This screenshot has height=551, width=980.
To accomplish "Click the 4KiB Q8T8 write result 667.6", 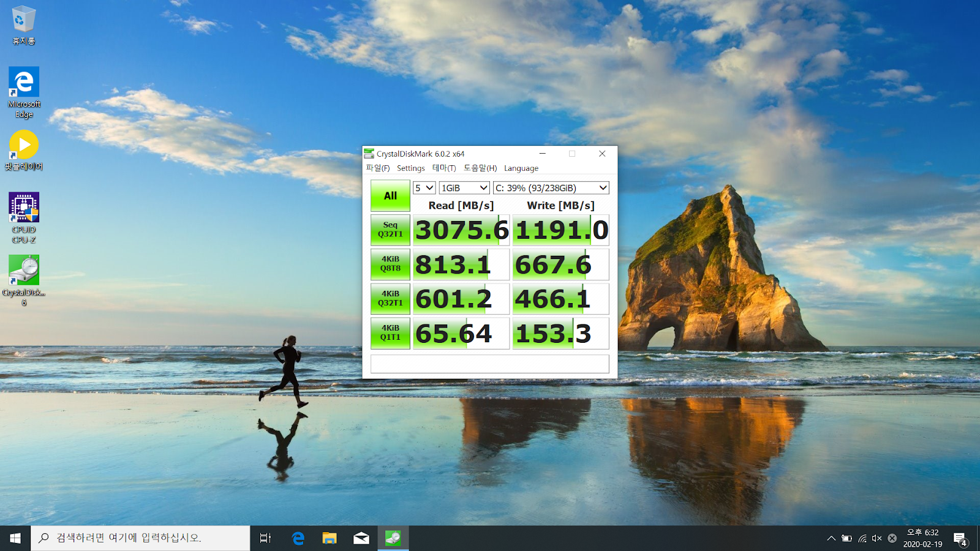I will (x=561, y=264).
